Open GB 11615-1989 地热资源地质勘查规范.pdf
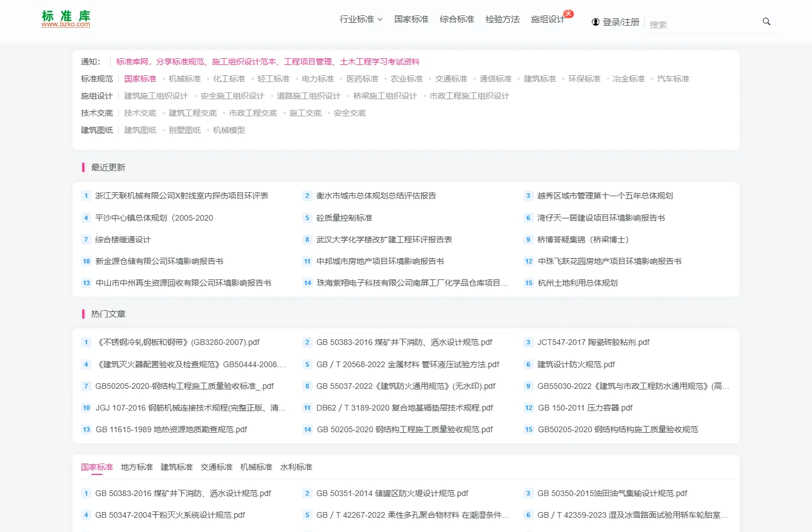 point(171,429)
